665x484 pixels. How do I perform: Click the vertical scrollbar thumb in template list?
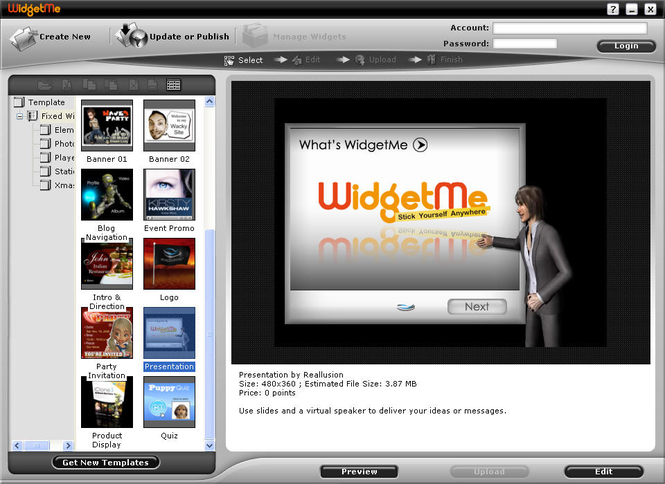point(210,334)
